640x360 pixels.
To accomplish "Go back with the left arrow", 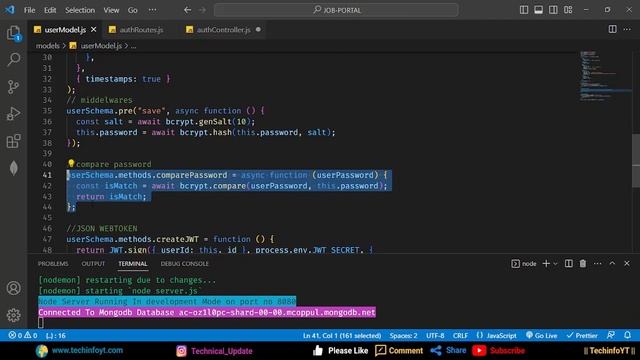I will point(187,10).
